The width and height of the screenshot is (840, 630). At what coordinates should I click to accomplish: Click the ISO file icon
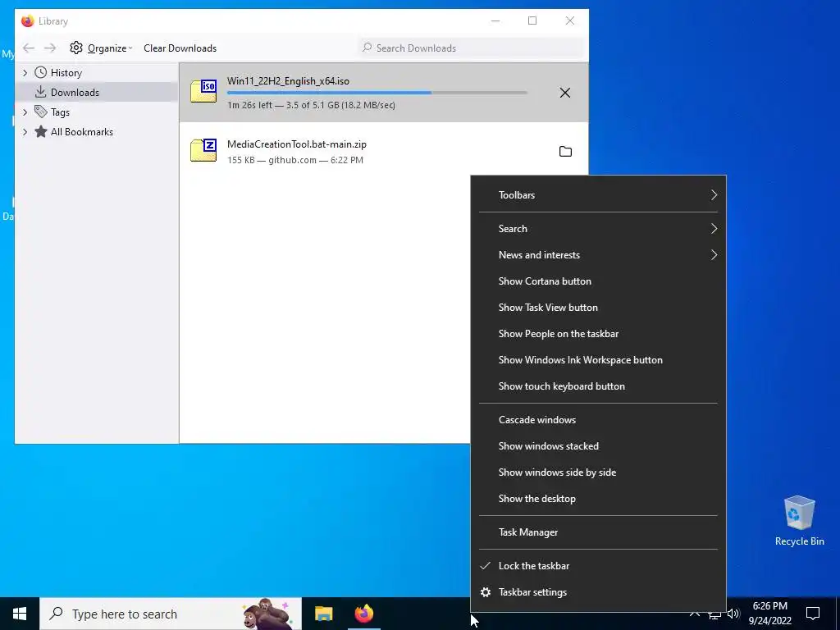[203, 91]
